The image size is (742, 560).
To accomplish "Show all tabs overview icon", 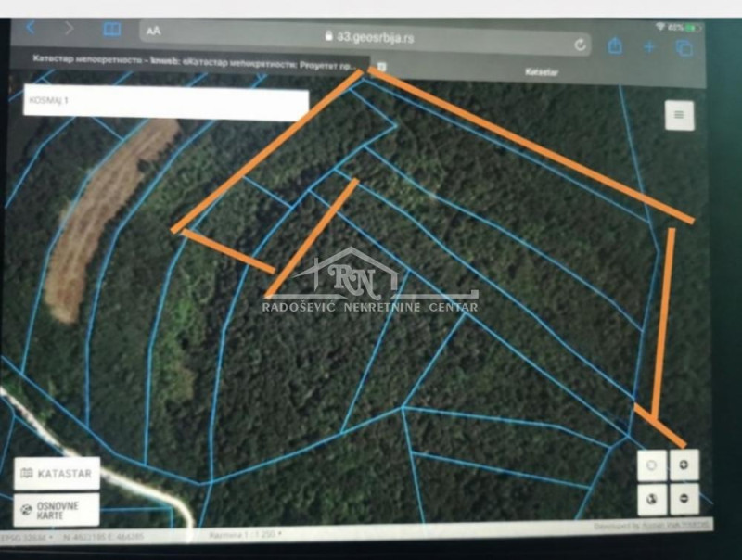I will click(684, 47).
